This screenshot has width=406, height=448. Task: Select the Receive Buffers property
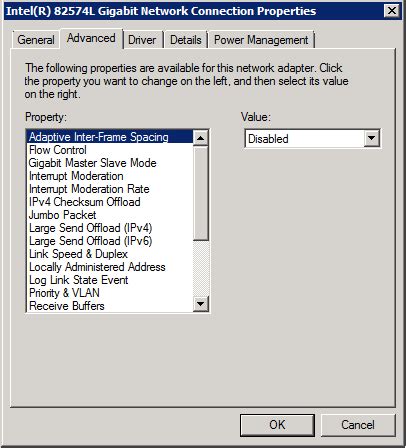pos(109,306)
